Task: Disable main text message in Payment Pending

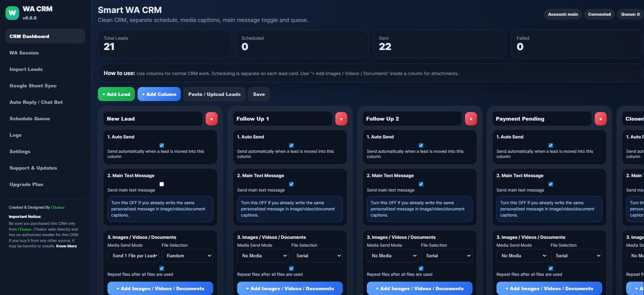Action: click(551, 184)
